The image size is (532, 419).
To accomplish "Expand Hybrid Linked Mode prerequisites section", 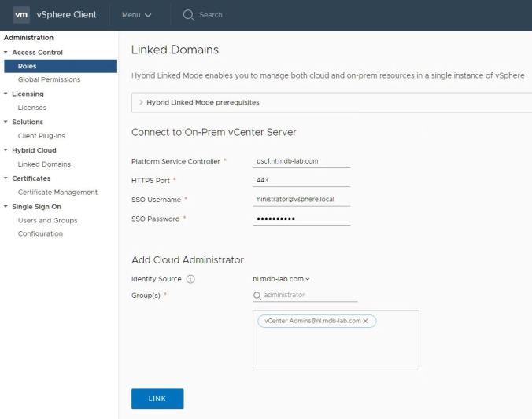I will click(141, 102).
